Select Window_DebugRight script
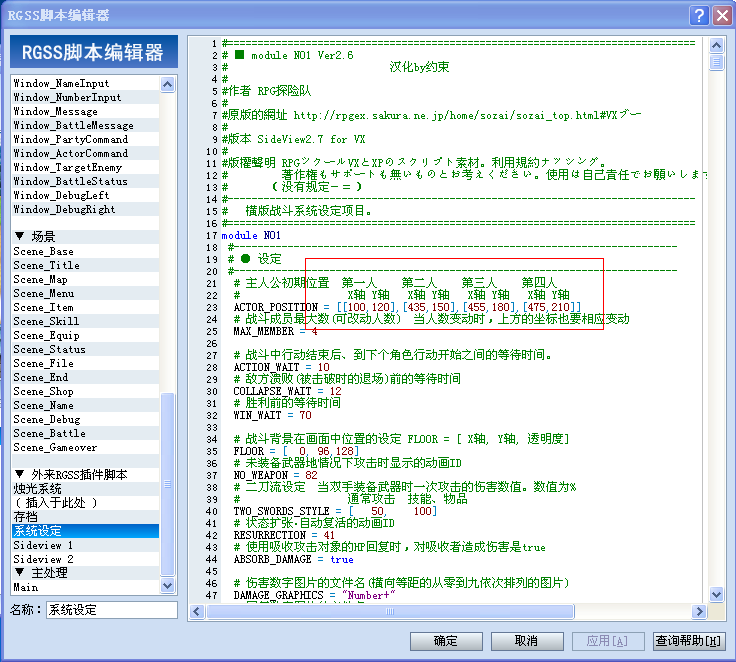The width and height of the screenshot is (736, 662). pos(85,209)
